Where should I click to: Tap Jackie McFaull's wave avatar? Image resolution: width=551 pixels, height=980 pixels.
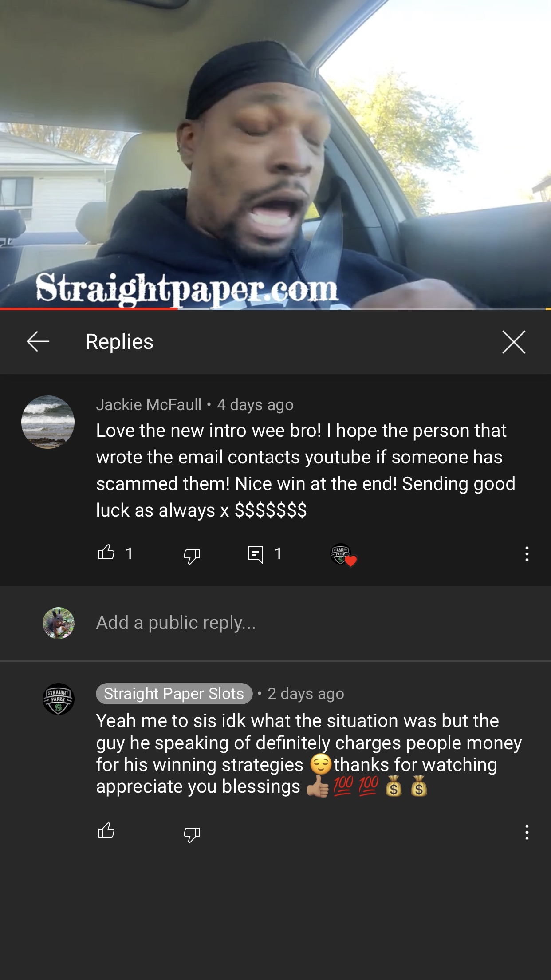pyautogui.click(x=48, y=422)
